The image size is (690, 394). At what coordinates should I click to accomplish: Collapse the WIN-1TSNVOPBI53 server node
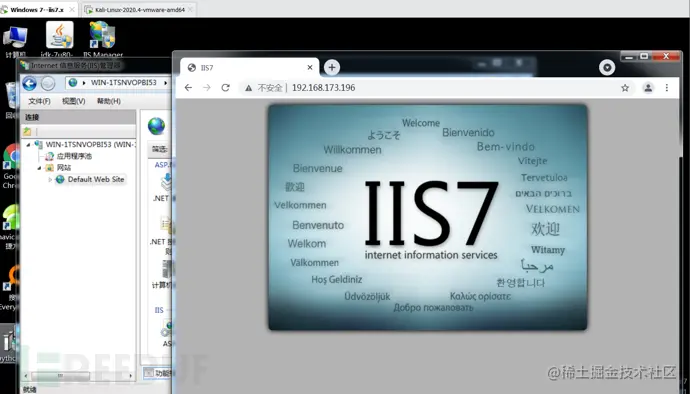[29, 145]
